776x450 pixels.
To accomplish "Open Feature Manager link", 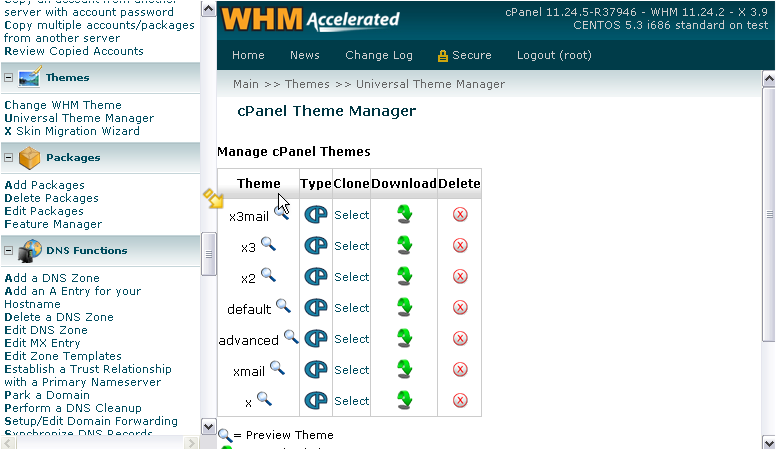I will tap(53, 224).
